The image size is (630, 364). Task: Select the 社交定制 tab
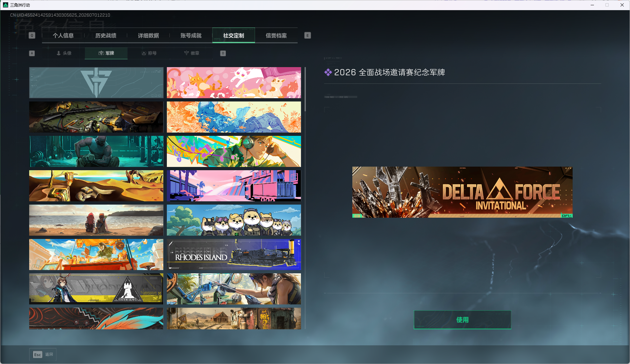234,35
